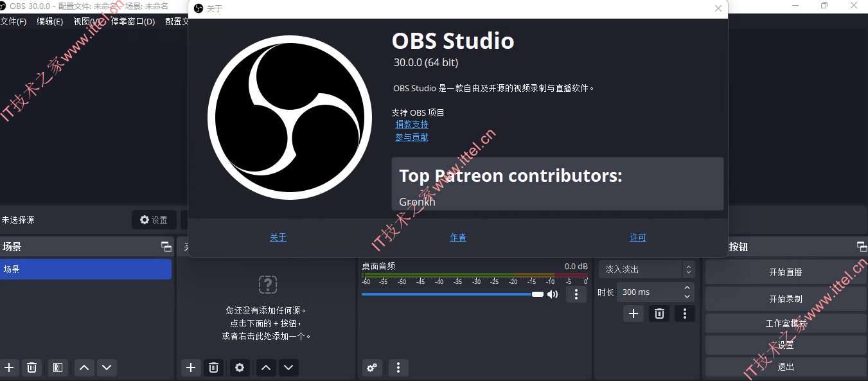The height and width of the screenshot is (381, 868).
Task: Open scene filters icon in Scenes panel
Action: (57, 368)
